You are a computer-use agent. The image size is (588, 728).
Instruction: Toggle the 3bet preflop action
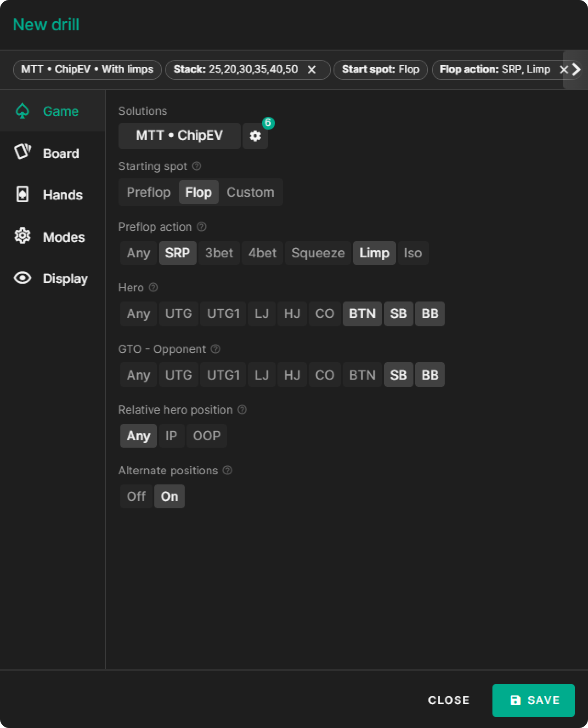point(219,253)
